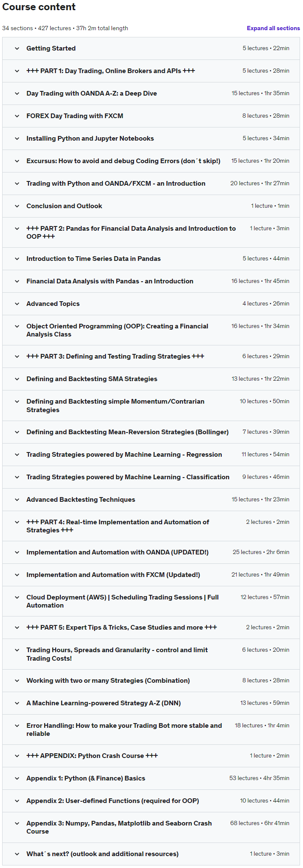303x868 pixels.
Task: Open the Defining and Backtesting SMA Strategies chevron
Action: pyautogui.click(x=17, y=379)
